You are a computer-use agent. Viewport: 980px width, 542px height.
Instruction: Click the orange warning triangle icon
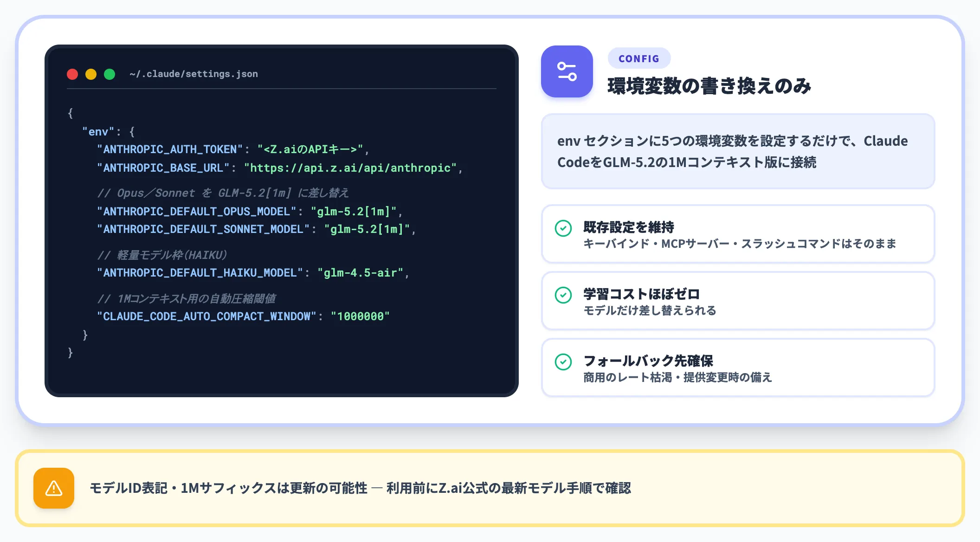tap(54, 488)
